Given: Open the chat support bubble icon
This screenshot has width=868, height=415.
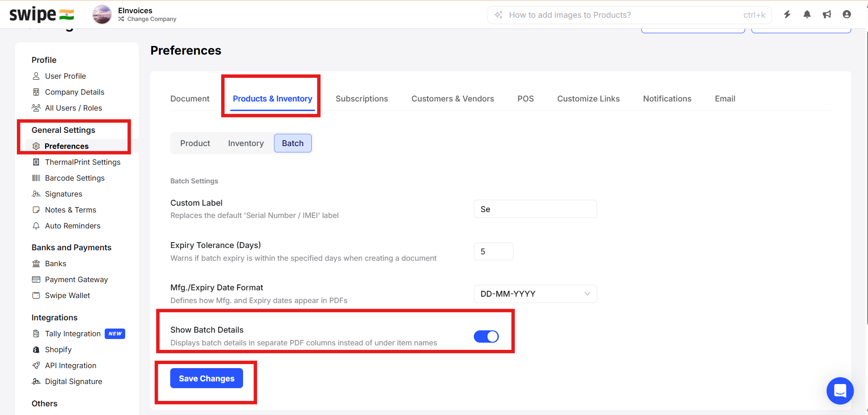Looking at the screenshot, I should pyautogui.click(x=840, y=391).
